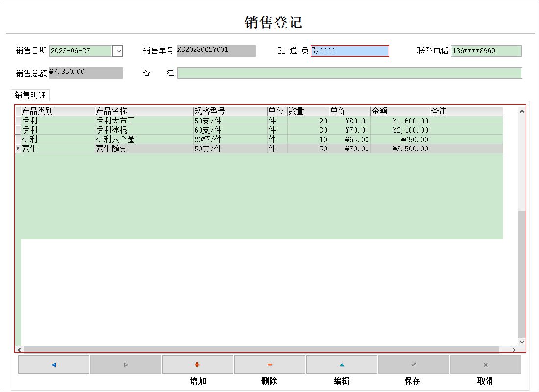This screenshot has width=539, height=392.
Task: Click the horizontal scrollbar thumb in the grid
Action: [x=261, y=350]
